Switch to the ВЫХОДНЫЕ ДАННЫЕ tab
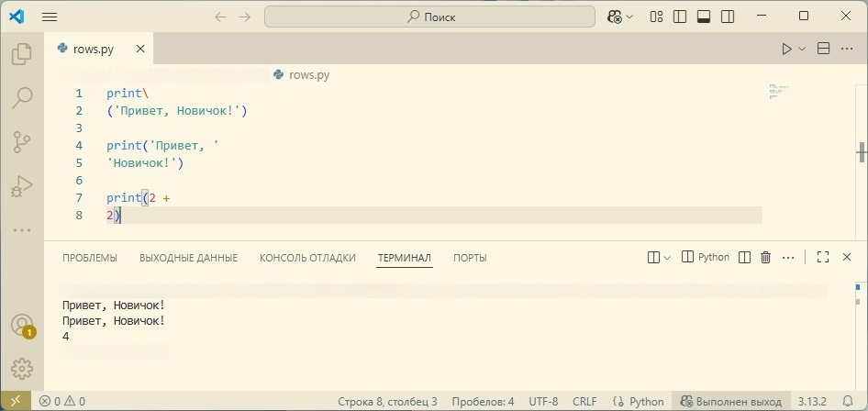The height and width of the screenshot is (411, 868). [188, 258]
